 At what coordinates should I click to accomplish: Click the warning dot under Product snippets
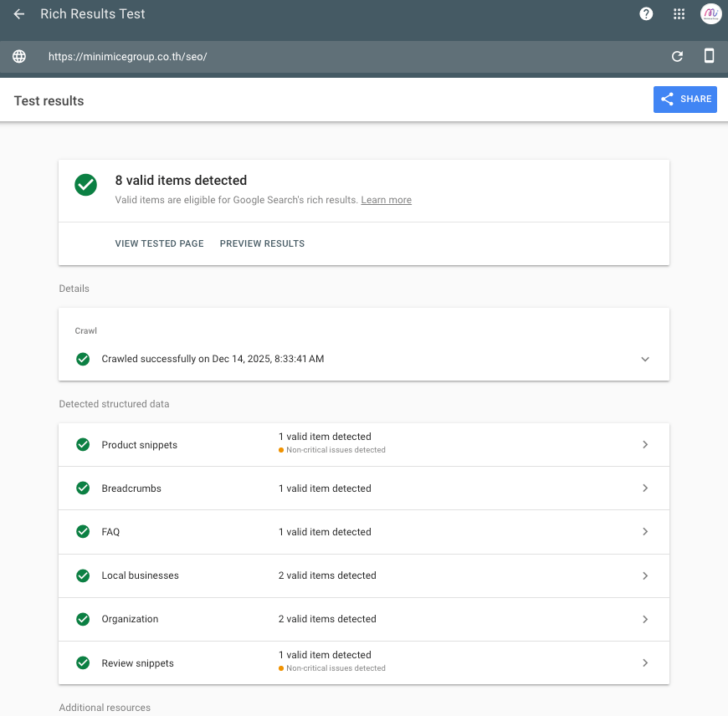click(280, 450)
